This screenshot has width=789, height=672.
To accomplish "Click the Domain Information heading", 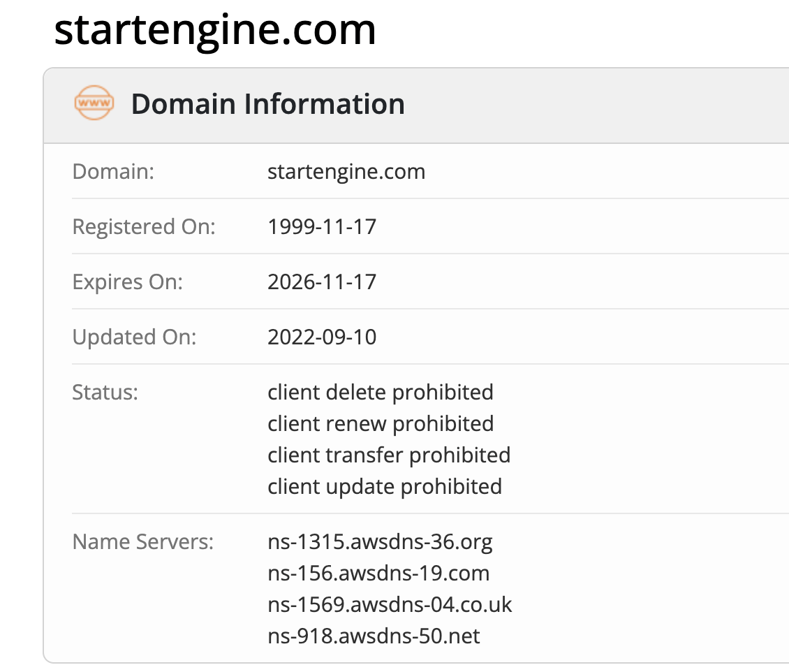I will click(x=267, y=103).
